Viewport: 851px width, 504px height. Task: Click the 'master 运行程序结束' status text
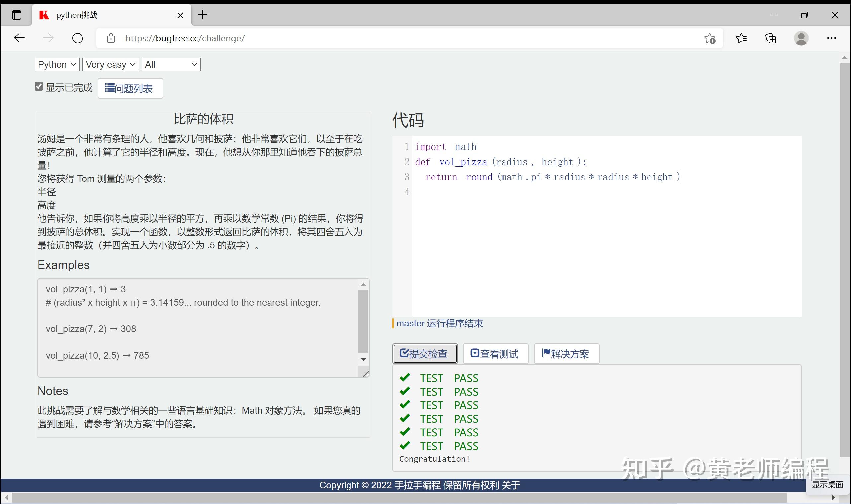coord(439,323)
